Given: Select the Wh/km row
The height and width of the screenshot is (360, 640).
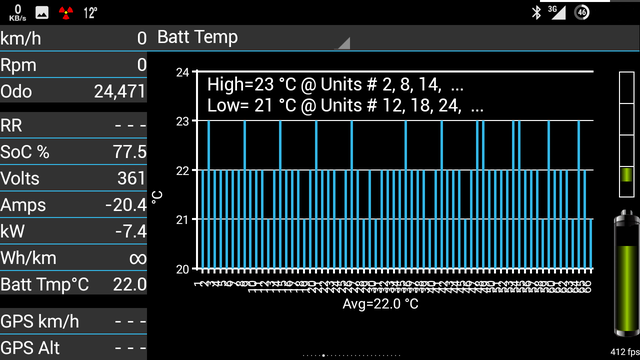Looking at the screenshot, I should tap(73, 258).
